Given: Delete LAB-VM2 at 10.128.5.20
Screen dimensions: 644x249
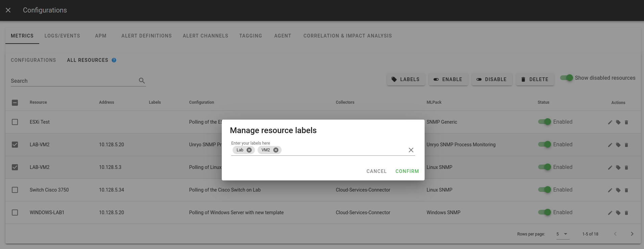Looking at the screenshot, I should [626, 145].
